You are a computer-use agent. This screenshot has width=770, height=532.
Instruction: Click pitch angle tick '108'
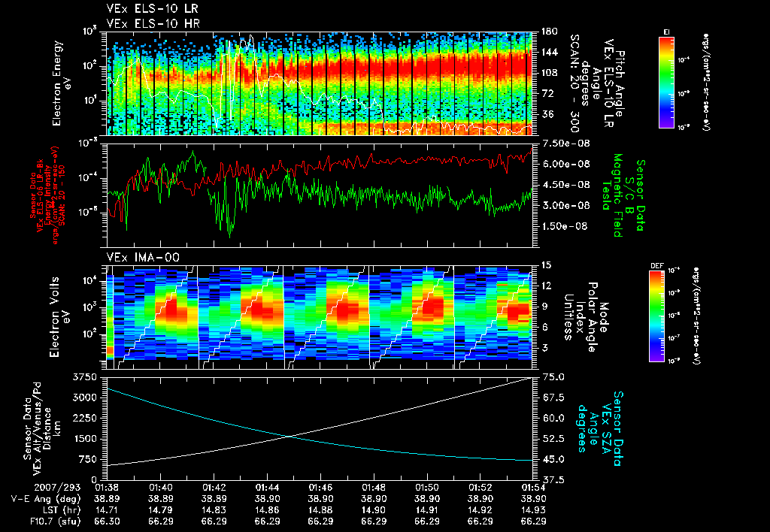[x=550, y=73]
